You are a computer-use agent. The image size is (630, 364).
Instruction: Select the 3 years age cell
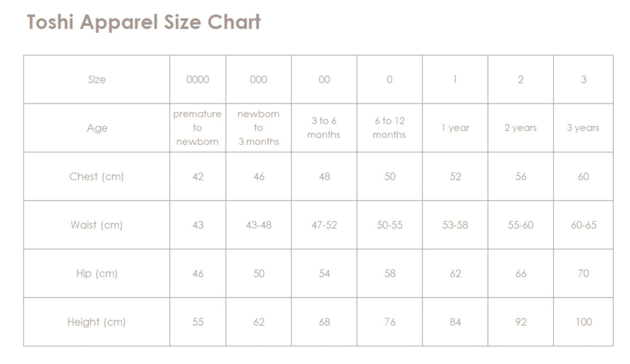pos(583,128)
